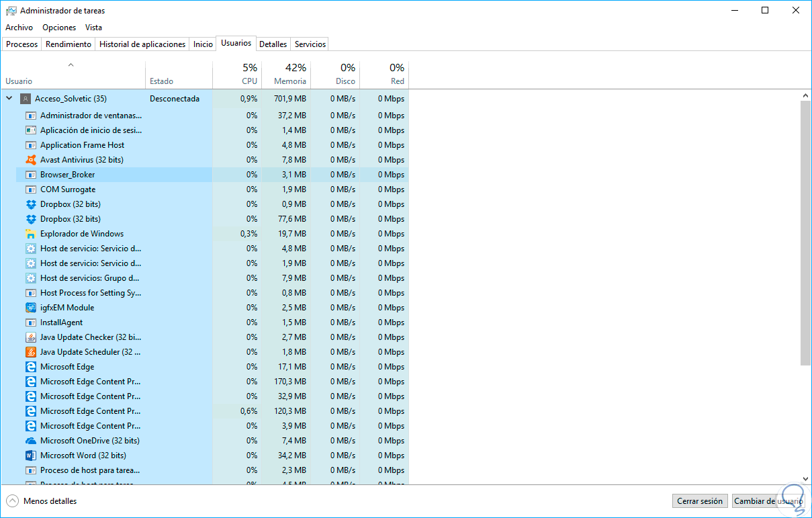Click the Aplicación de inicio de sesi... icon

coord(30,130)
